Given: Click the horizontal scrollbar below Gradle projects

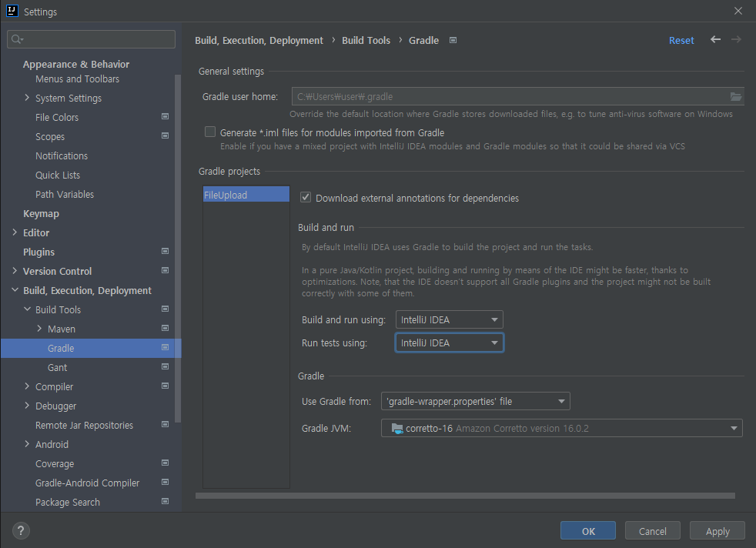Looking at the screenshot, I should (x=465, y=496).
